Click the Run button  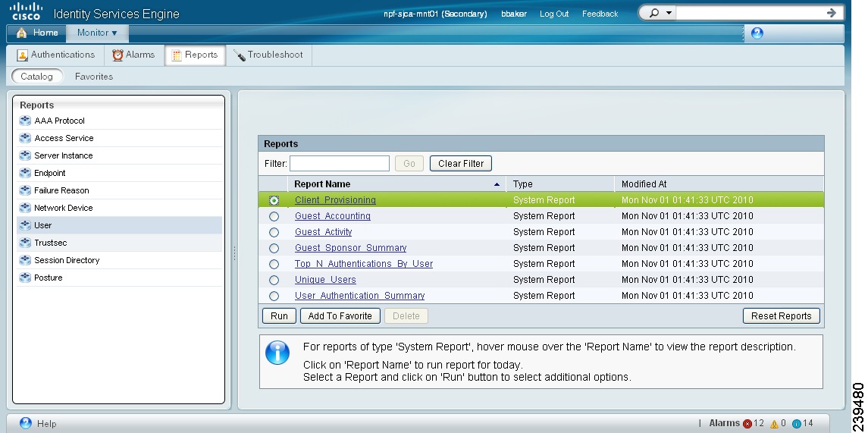pos(279,315)
